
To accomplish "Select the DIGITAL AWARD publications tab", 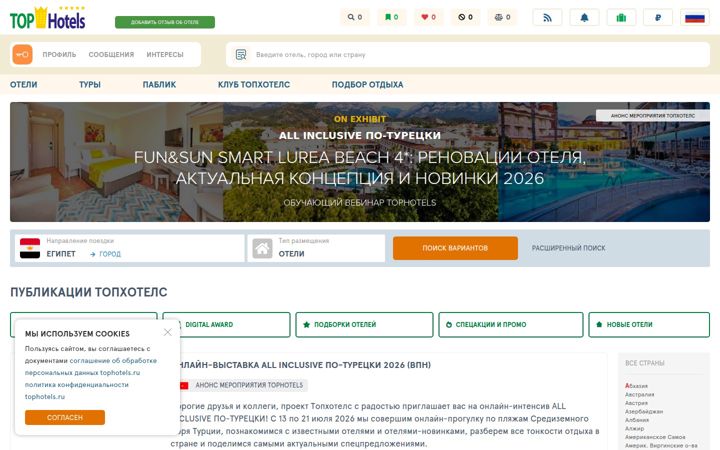I will 226,325.
